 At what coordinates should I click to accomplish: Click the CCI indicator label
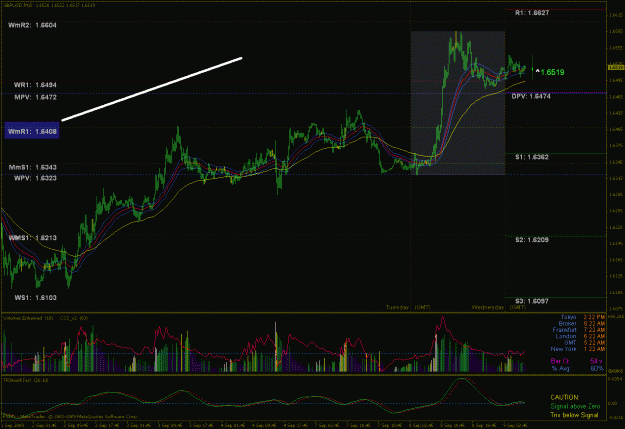pos(74,318)
